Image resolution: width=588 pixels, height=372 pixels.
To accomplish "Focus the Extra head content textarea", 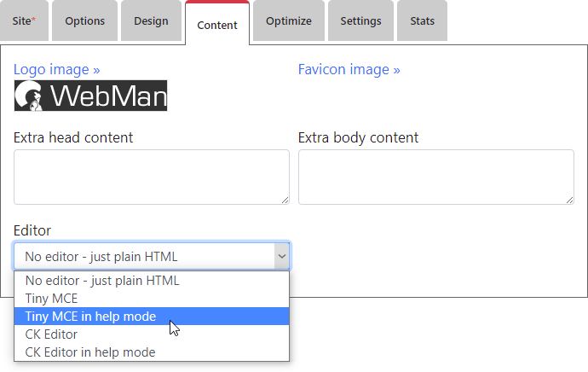I will [x=151, y=177].
